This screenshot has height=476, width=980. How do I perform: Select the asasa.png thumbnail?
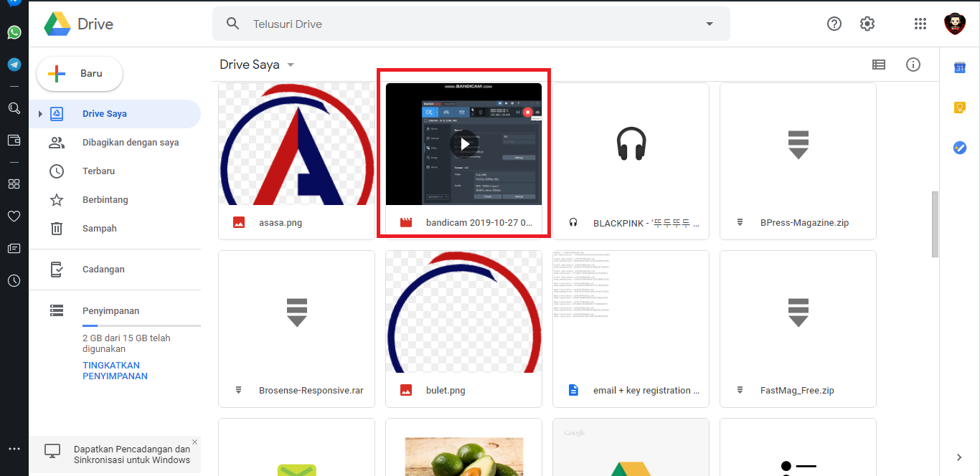296,144
